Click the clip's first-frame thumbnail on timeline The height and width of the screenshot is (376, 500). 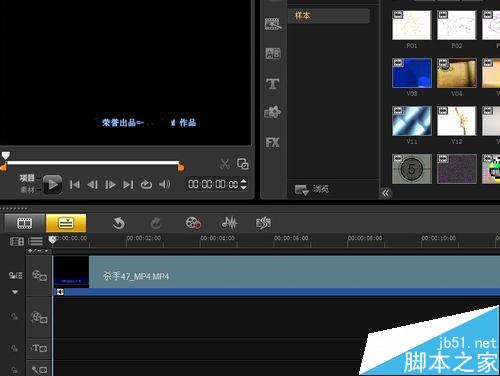(x=71, y=272)
